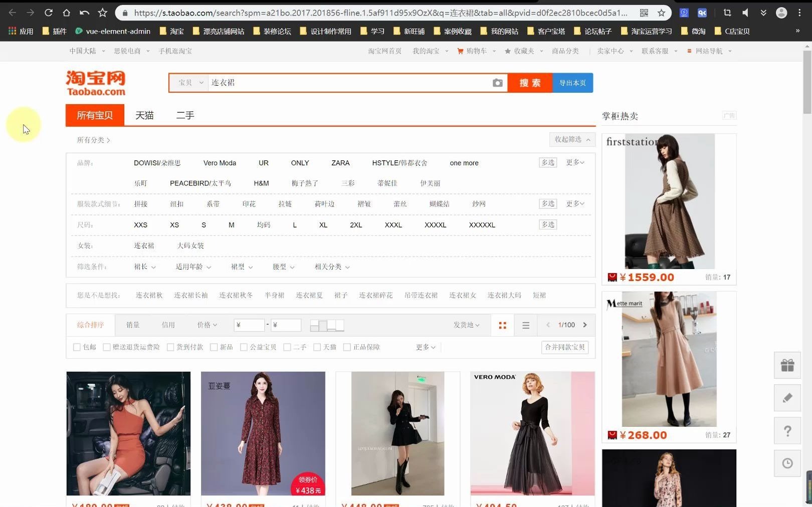Expand the 相关分类 dropdown

332,267
